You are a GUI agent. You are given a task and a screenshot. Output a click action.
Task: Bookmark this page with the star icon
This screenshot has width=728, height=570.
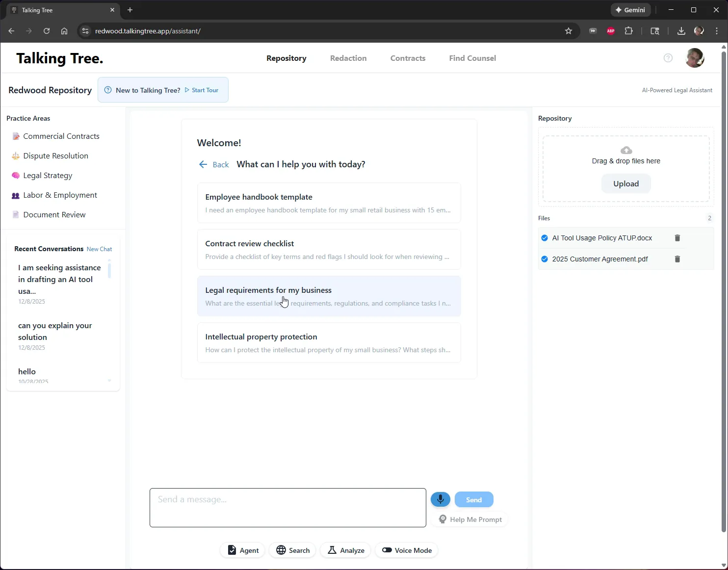pos(569,31)
